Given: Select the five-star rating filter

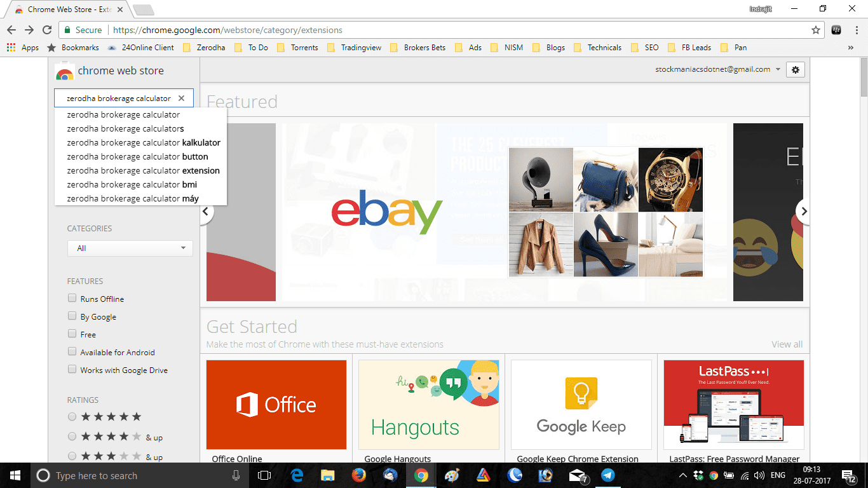Looking at the screenshot, I should [72, 417].
